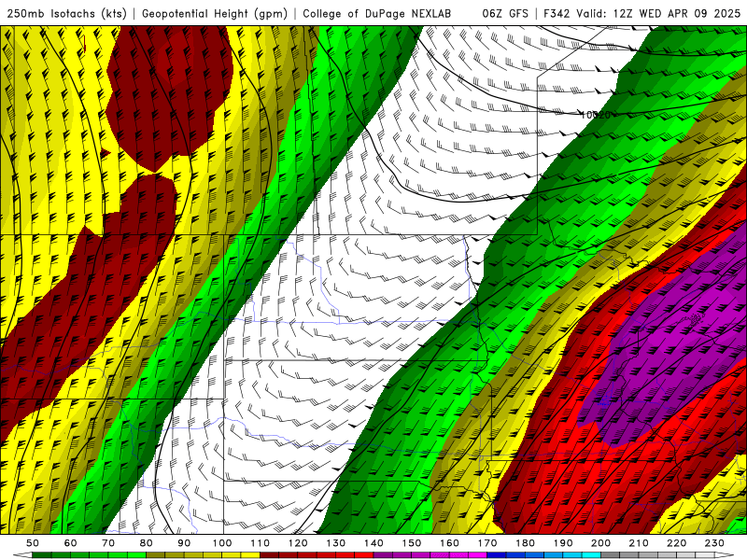747x560 pixels.
Task: Click the 'Valid: 12Z WED APR 09 2025' text
Action: coord(658,13)
